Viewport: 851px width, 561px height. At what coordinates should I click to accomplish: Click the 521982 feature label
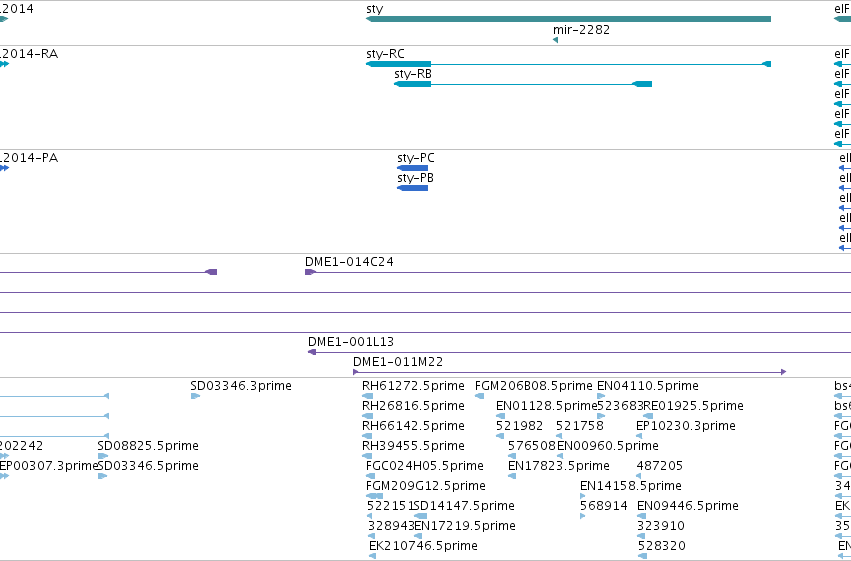point(519,426)
